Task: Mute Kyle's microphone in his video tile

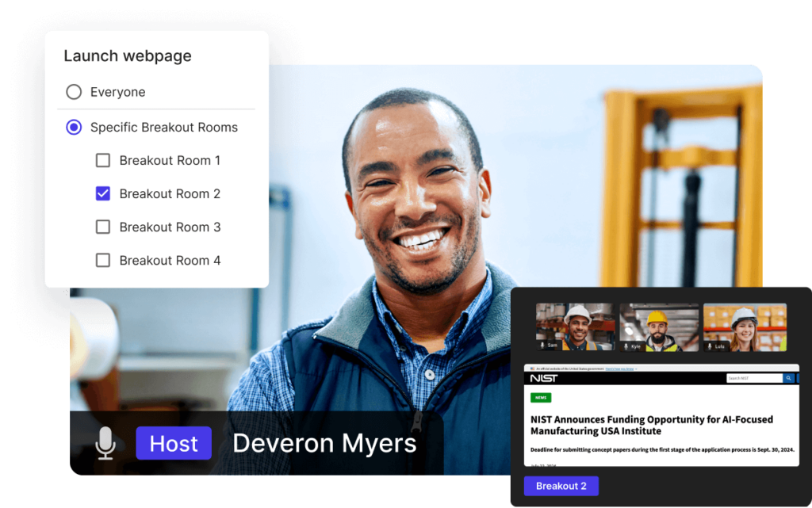Action: (626, 346)
